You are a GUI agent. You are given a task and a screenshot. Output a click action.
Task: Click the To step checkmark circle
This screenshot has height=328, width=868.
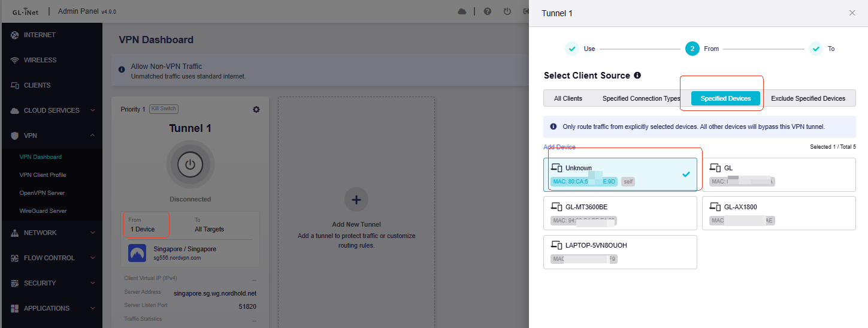pos(815,49)
